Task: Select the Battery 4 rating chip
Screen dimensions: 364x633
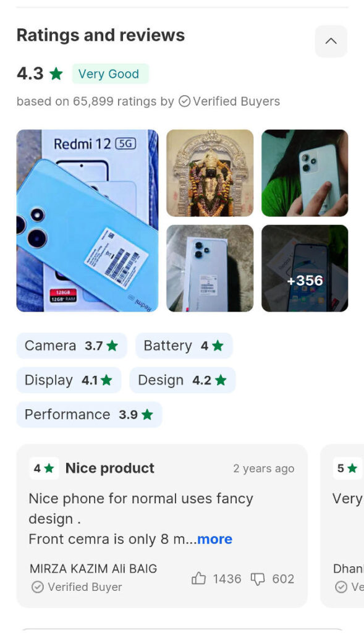Action: [x=184, y=346]
